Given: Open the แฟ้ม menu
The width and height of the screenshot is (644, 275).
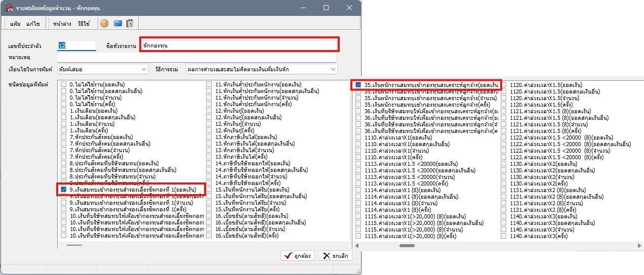Looking at the screenshot, I should tap(15, 24).
